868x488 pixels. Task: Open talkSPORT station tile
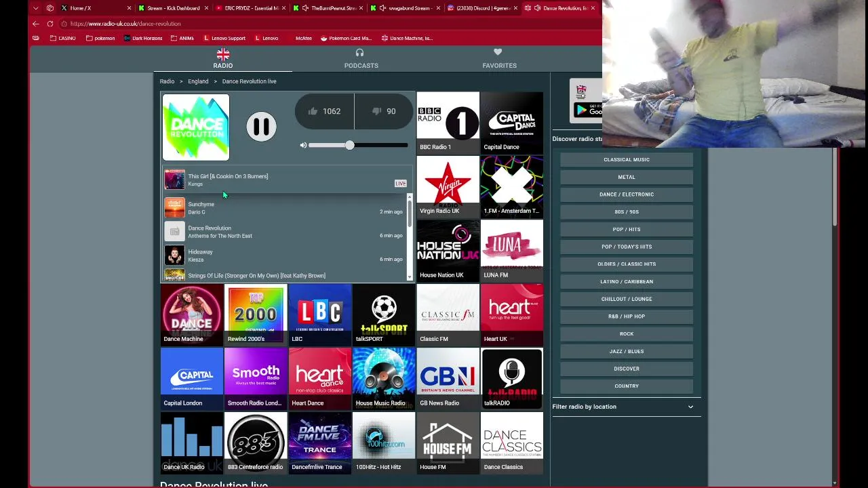(384, 314)
